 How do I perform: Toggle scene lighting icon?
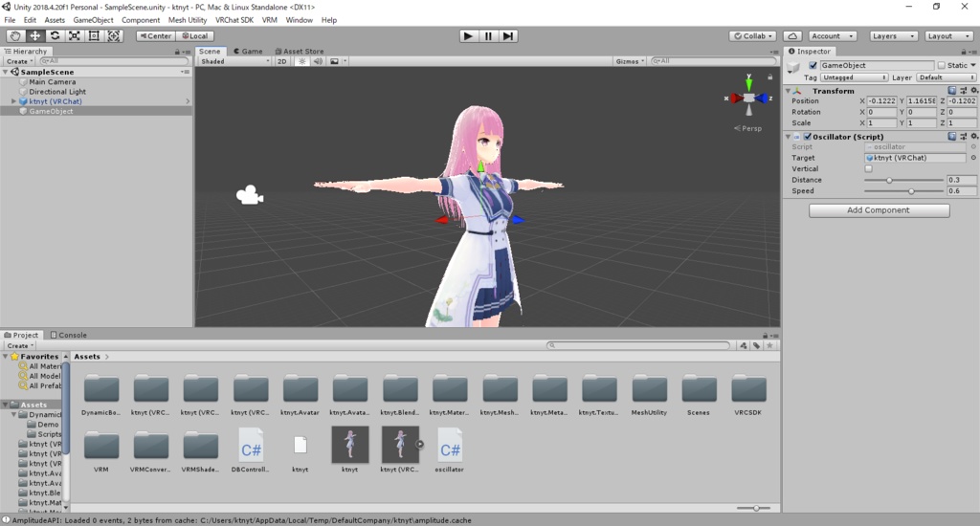302,61
